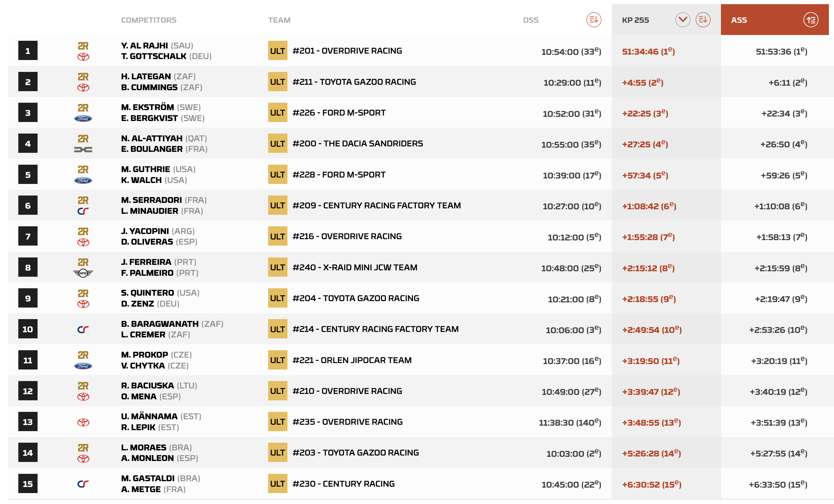The height and width of the screenshot is (504, 834).
Task: Click ULT category badge for #200
Action: tap(277, 144)
